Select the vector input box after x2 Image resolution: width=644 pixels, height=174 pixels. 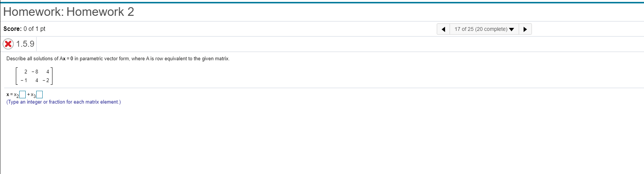point(23,94)
